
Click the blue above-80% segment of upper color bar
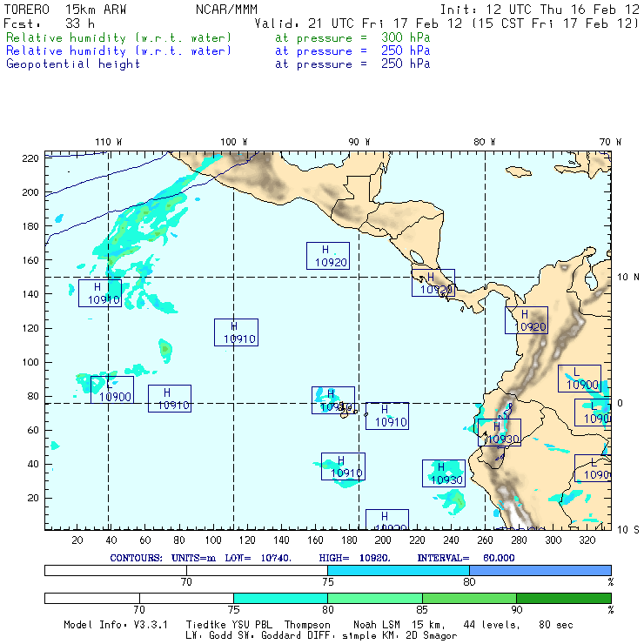point(540,571)
